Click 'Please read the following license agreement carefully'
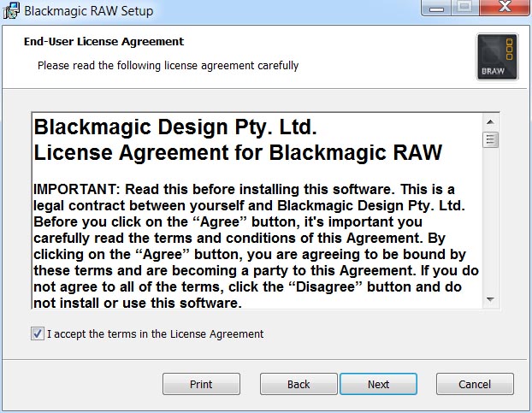Viewport: 532px width, 413px height. coord(168,66)
